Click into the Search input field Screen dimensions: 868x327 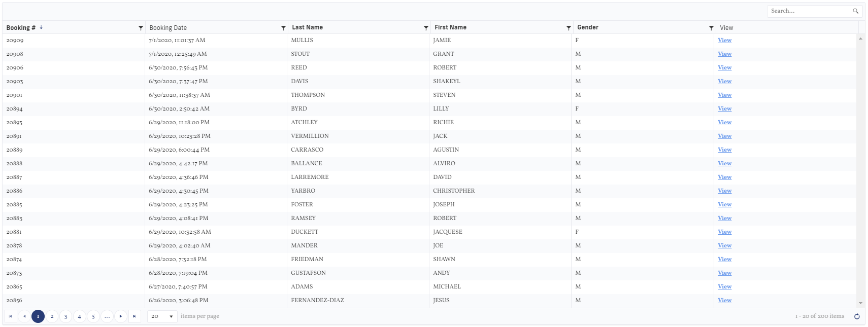(x=810, y=11)
